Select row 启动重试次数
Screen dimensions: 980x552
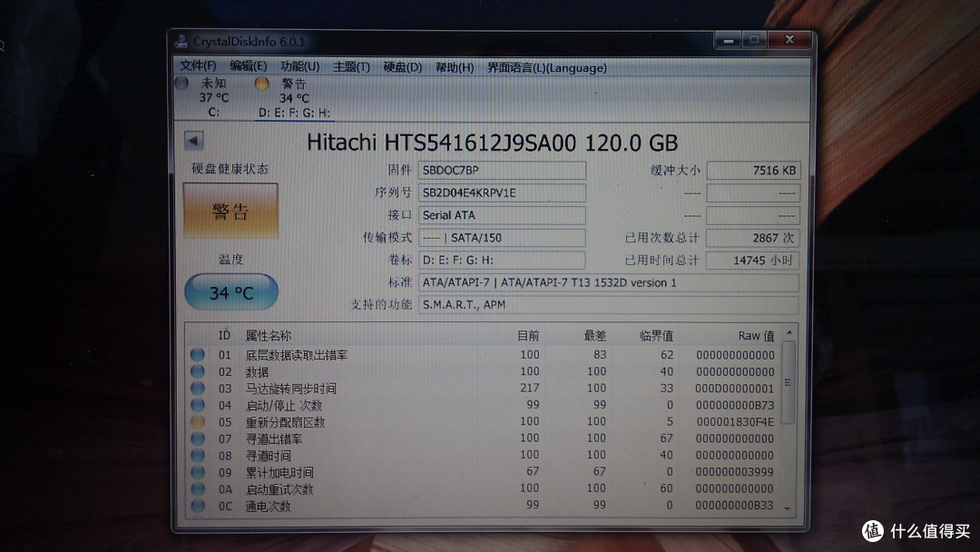483,488
